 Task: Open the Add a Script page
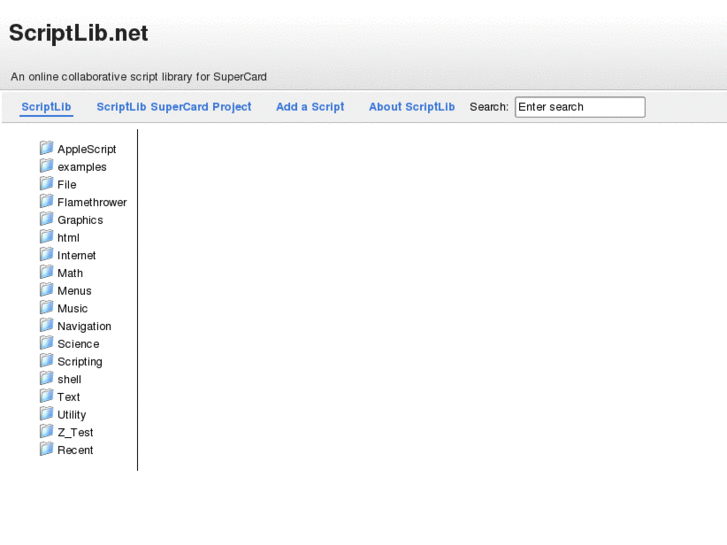point(310,107)
